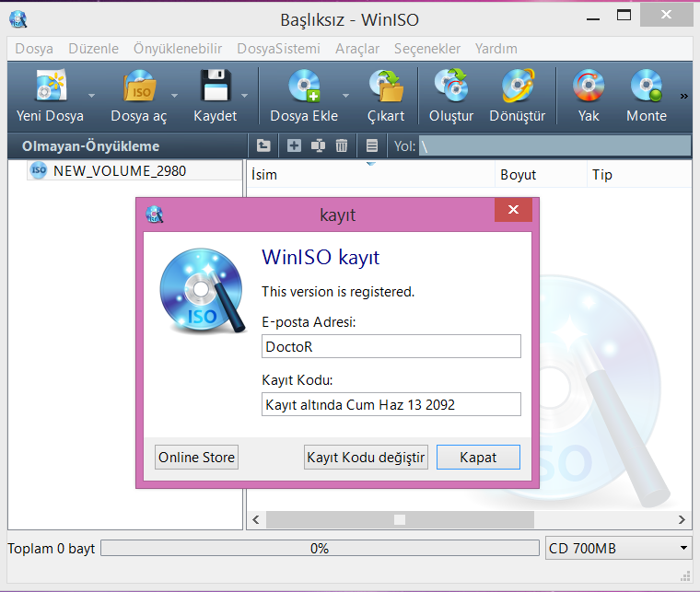The height and width of the screenshot is (592, 700).
Task: Click the list view icon
Action: pos(372,145)
